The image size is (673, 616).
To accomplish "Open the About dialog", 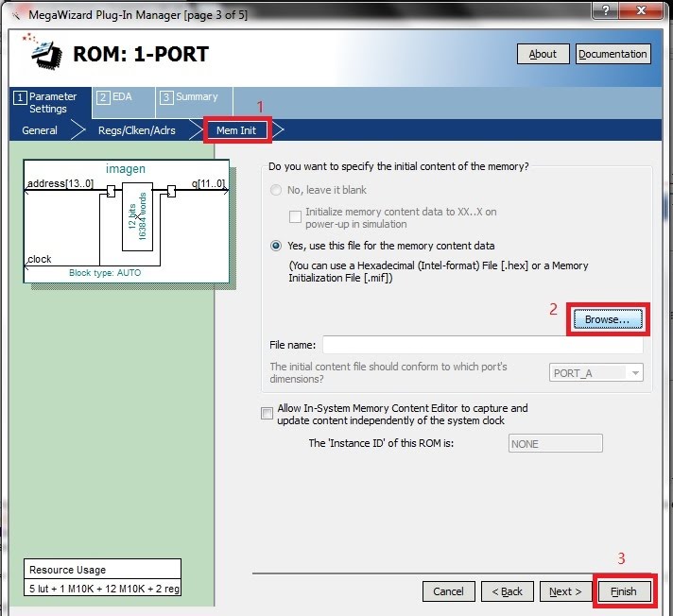I will pos(543,54).
